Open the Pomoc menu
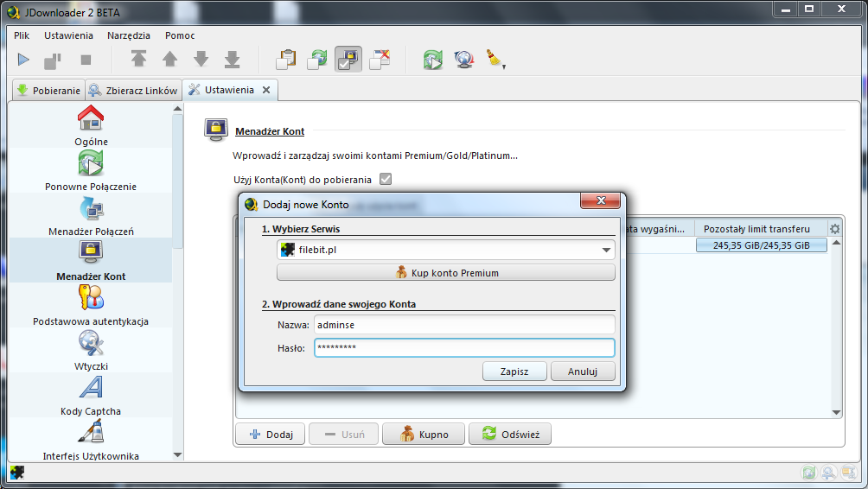Screen dimensions: 868x489 [x=180, y=35]
